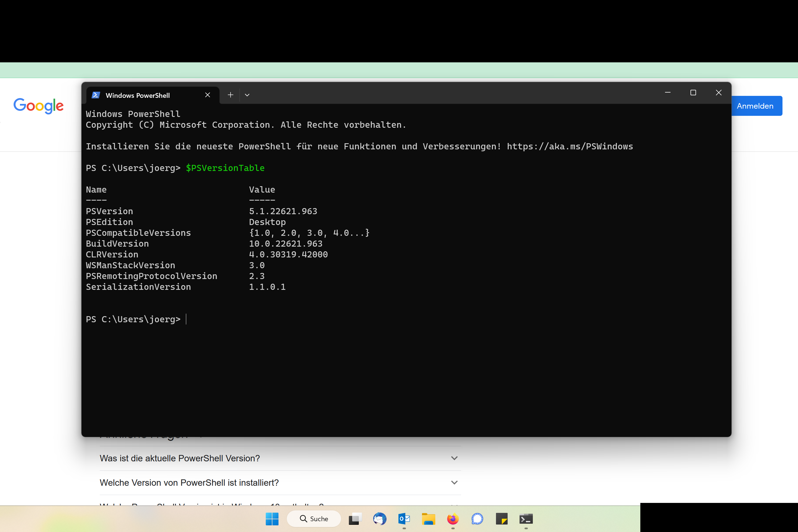Screen dimensions: 798x532
Task: Open the terminal profiles dropdown
Action: pos(247,95)
